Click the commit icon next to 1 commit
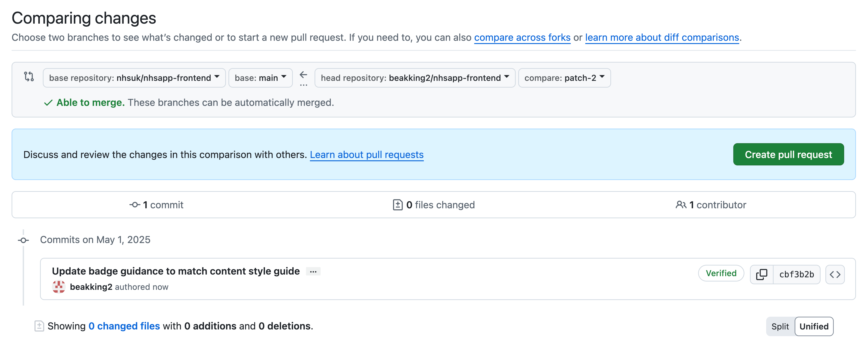 [x=134, y=205]
